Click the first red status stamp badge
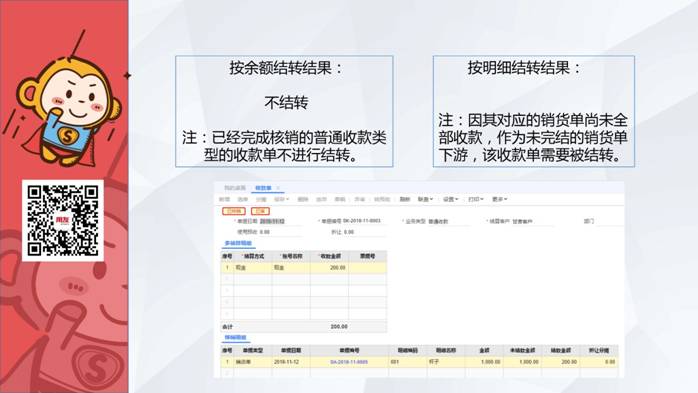This screenshot has width=698, height=393. 234,211
